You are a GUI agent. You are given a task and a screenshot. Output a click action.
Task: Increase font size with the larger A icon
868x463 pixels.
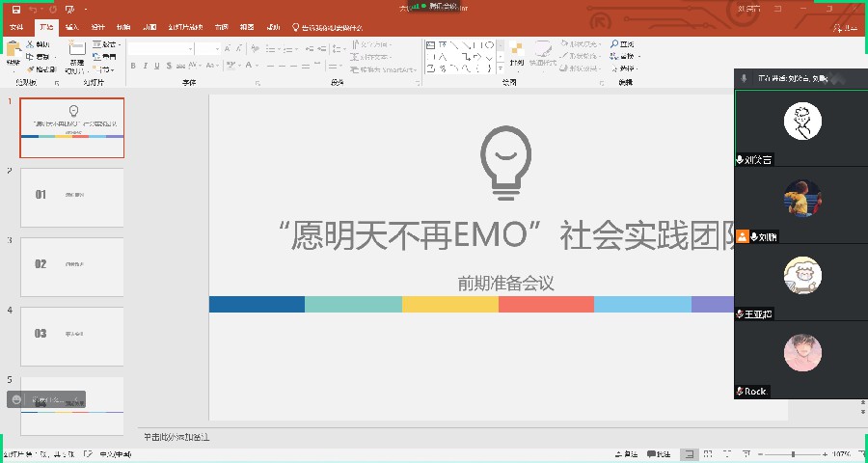pyautogui.click(x=227, y=49)
